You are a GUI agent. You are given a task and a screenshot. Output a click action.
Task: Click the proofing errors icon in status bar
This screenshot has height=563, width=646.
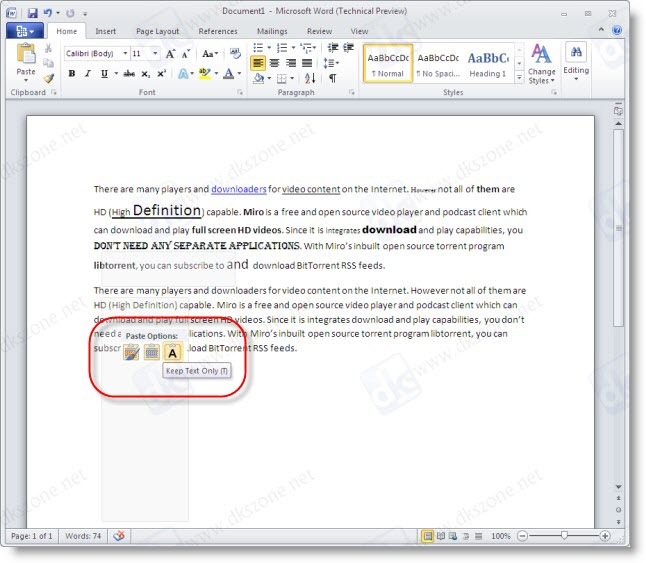click(x=119, y=536)
